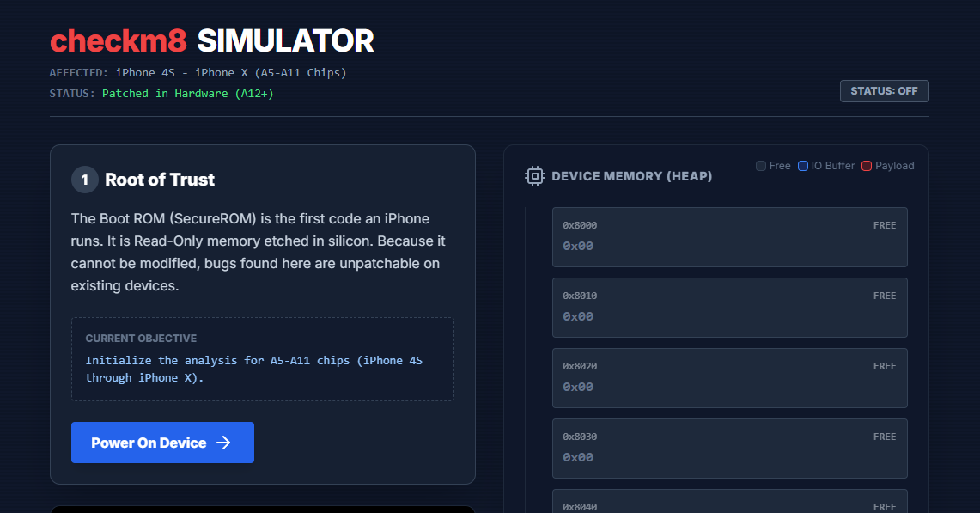The width and height of the screenshot is (980, 513).
Task: Click the checkm8 logo text
Action: (119, 40)
